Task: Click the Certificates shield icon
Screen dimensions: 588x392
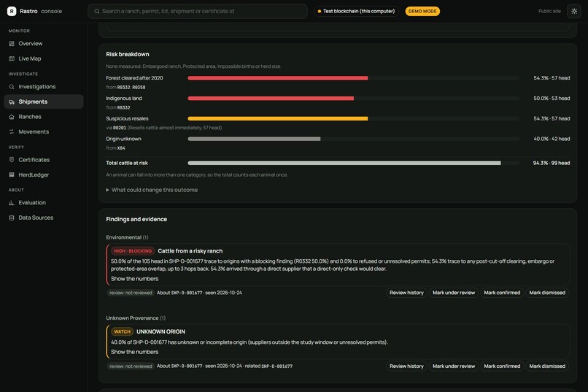Action: point(12,160)
